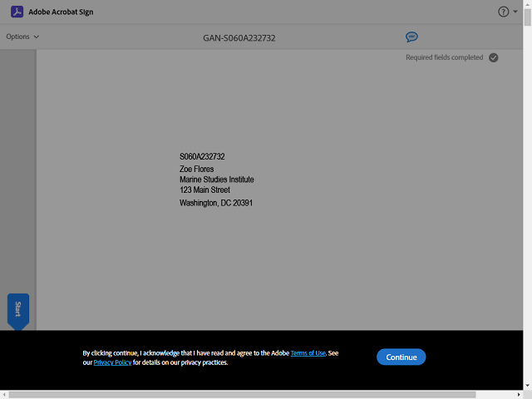The image size is (532, 399).
Task: Click the vertical scrollbar thumb
Action: (527, 17)
